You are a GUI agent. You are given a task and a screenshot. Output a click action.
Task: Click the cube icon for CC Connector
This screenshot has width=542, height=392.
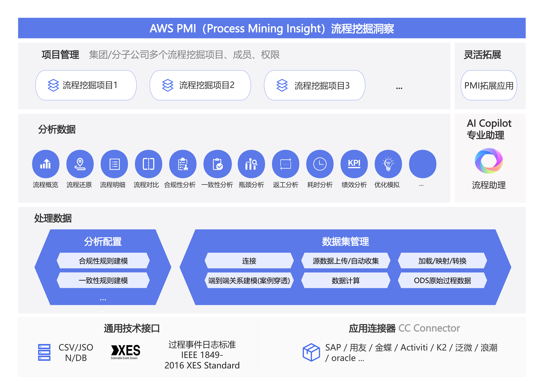coord(311,352)
